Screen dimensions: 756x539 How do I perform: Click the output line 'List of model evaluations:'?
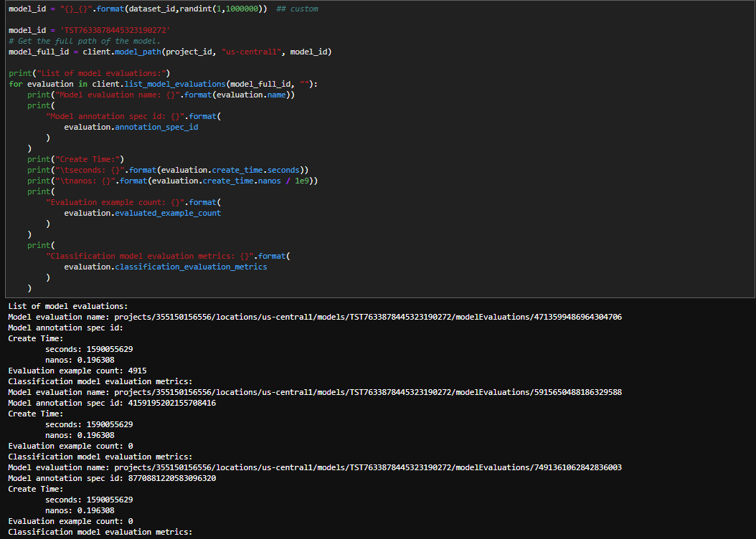[x=68, y=306]
